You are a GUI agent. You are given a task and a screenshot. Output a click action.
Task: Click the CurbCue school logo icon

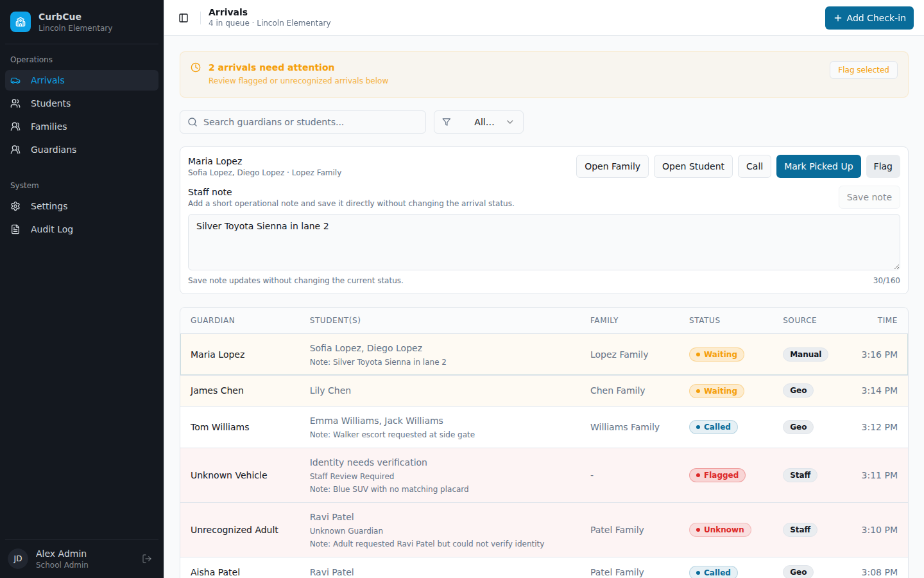click(x=21, y=22)
